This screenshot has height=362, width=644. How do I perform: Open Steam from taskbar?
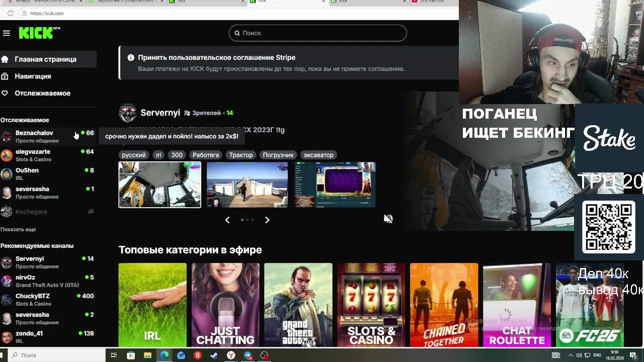[x=214, y=355]
